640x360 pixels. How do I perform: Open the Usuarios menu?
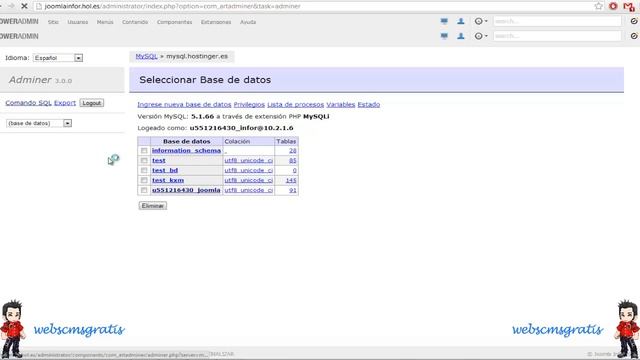(78, 22)
